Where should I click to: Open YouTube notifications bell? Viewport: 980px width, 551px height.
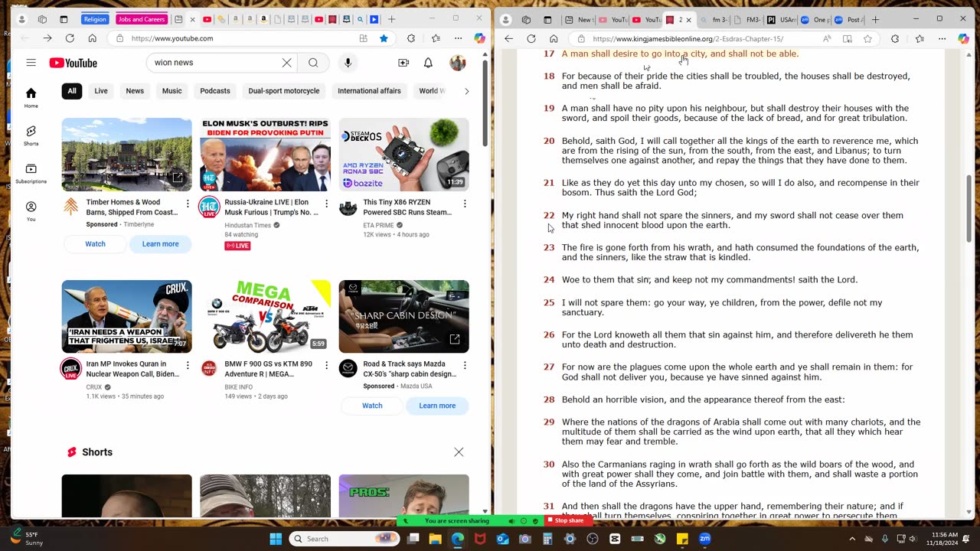point(428,63)
